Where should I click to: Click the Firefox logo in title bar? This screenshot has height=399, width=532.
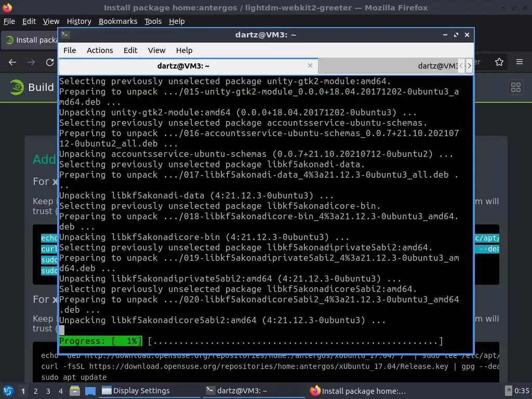pyautogui.click(x=7, y=7)
